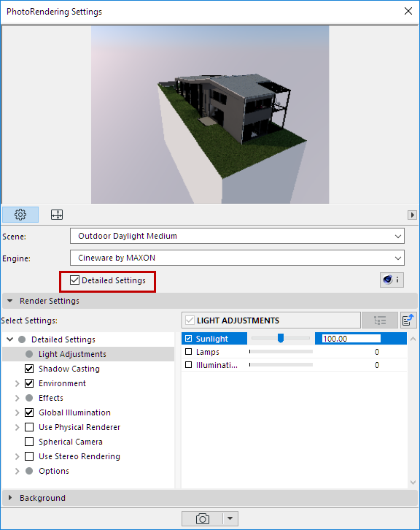Image resolution: width=420 pixels, height=530 pixels.
Task: Open the settings gear tab
Action: 20,215
